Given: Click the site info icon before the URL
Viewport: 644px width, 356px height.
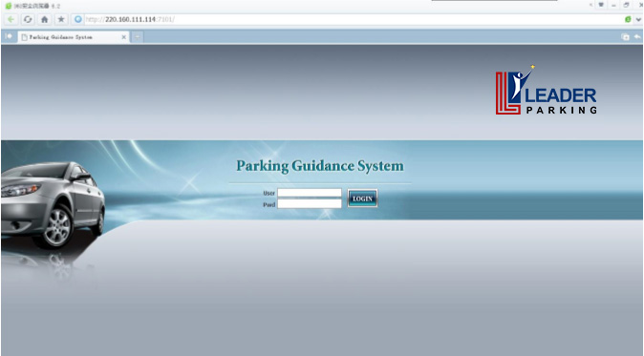Looking at the screenshot, I should [77, 19].
